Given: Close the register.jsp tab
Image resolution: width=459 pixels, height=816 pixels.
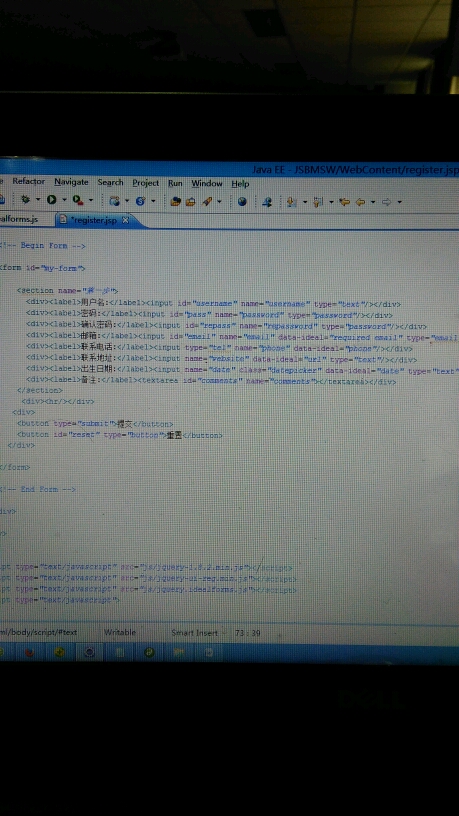Looking at the screenshot, I should click(x=125, y=221).
